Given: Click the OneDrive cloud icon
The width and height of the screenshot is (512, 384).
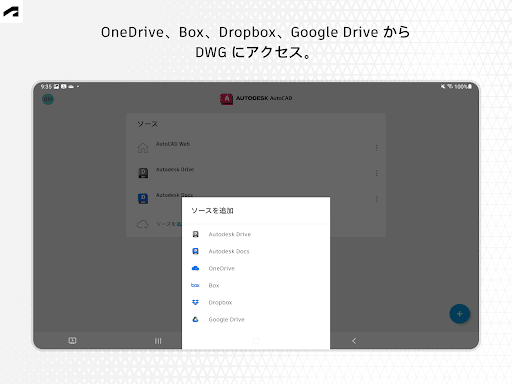Looking at the screenshot, I should pos(195,268).
